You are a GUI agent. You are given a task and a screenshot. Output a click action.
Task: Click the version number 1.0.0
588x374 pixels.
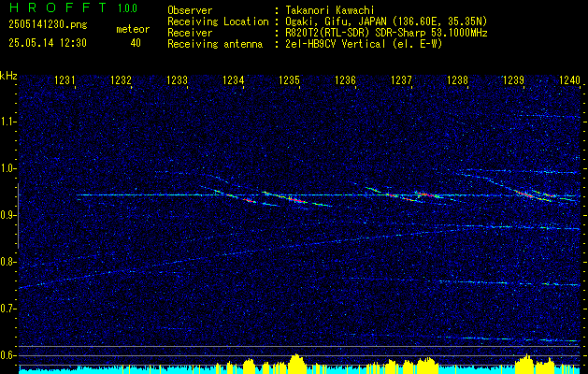tap(127, 8)
